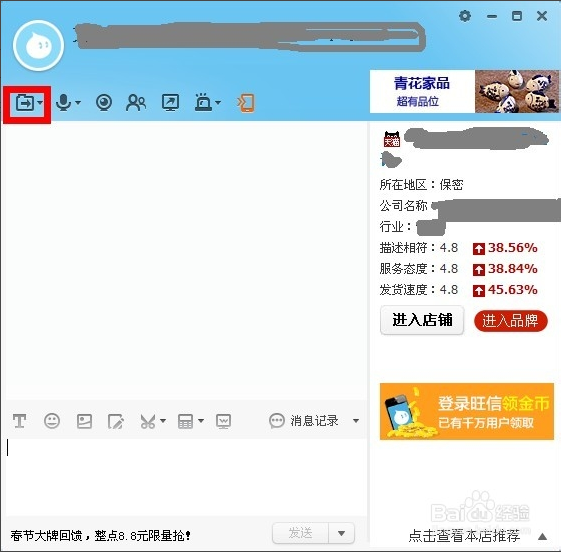Image resolution: width=561 pixels, height=552 pixels.
Task: Open the send options dropdown arrow
Action: [341, 533]
